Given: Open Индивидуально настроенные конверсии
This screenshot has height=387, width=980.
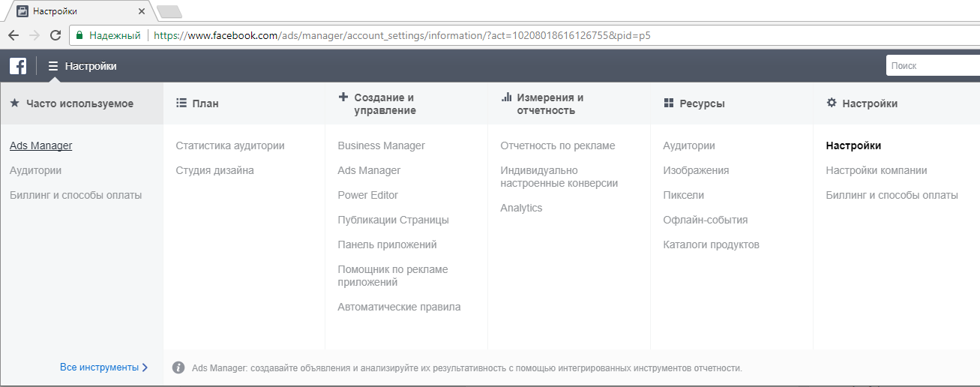Looking at the screenshot, I should pos(559,177).
